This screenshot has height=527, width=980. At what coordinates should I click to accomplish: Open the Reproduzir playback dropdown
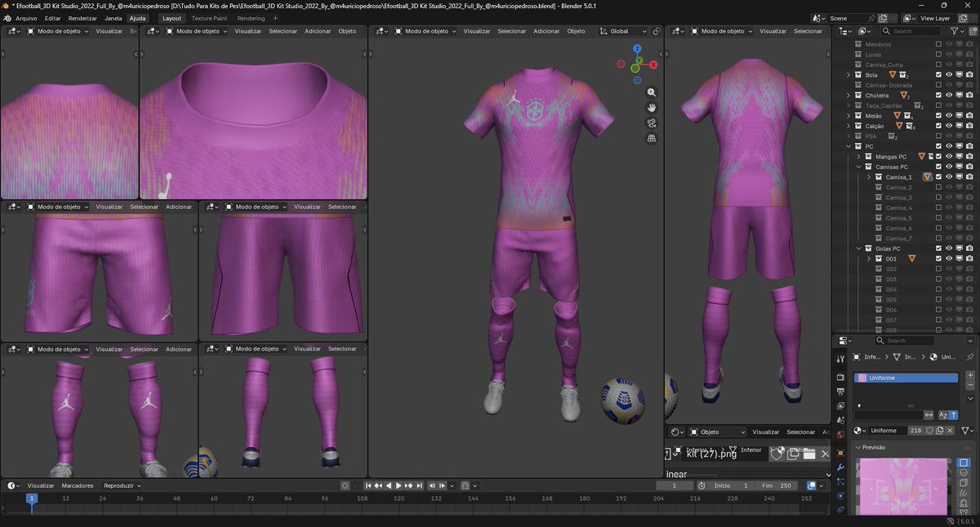pyautogui.click(x=121, y=485)
